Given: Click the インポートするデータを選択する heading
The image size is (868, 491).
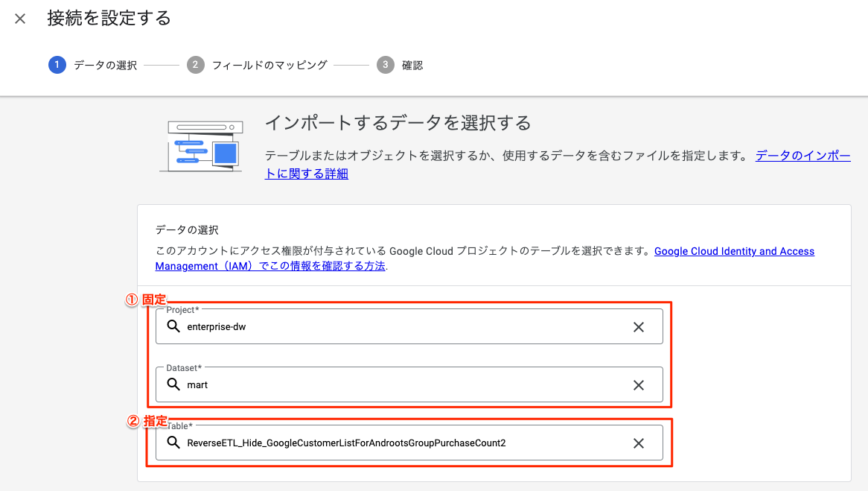Looking at the screenshot, I should (x=398, y=123).
